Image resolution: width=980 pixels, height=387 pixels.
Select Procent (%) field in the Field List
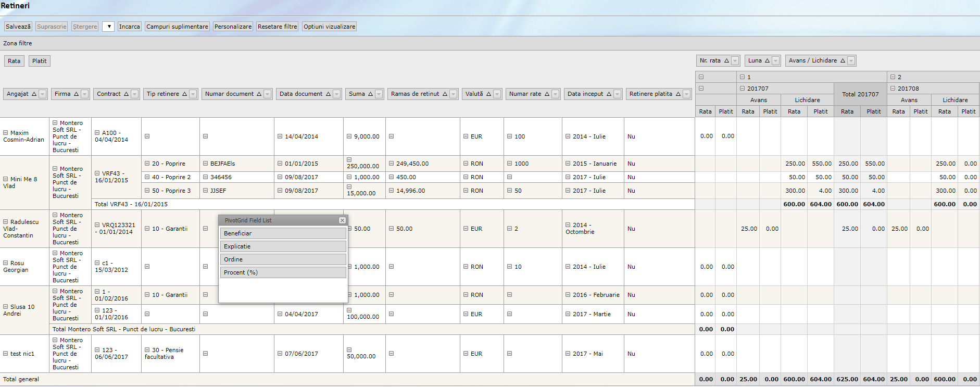coord(283,272)
